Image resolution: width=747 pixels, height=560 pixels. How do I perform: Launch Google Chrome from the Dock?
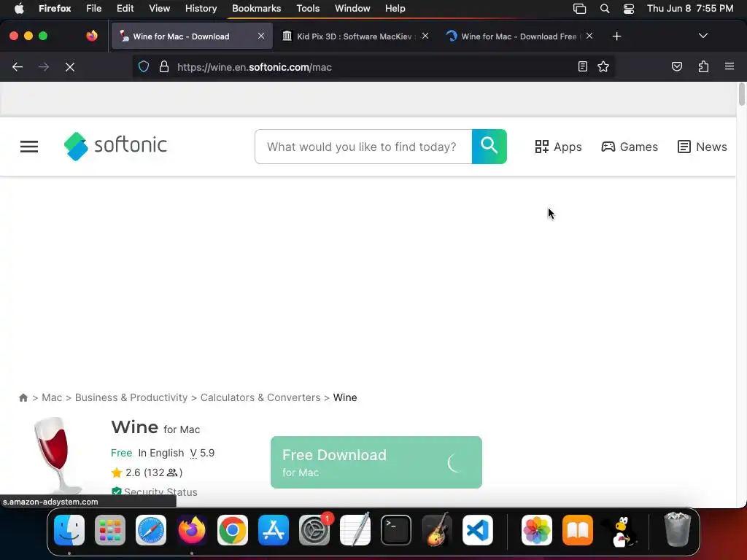coord(233,530)
